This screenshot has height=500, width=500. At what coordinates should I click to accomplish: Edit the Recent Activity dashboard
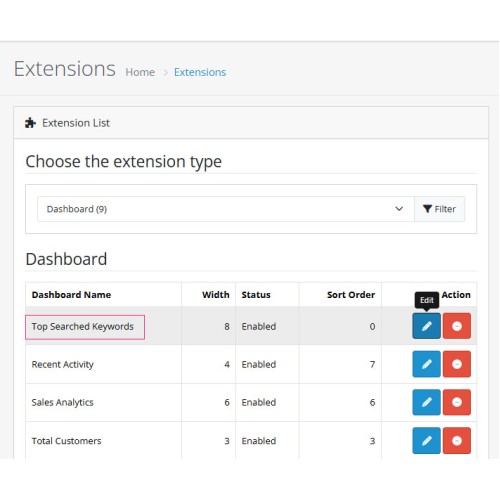426,364
